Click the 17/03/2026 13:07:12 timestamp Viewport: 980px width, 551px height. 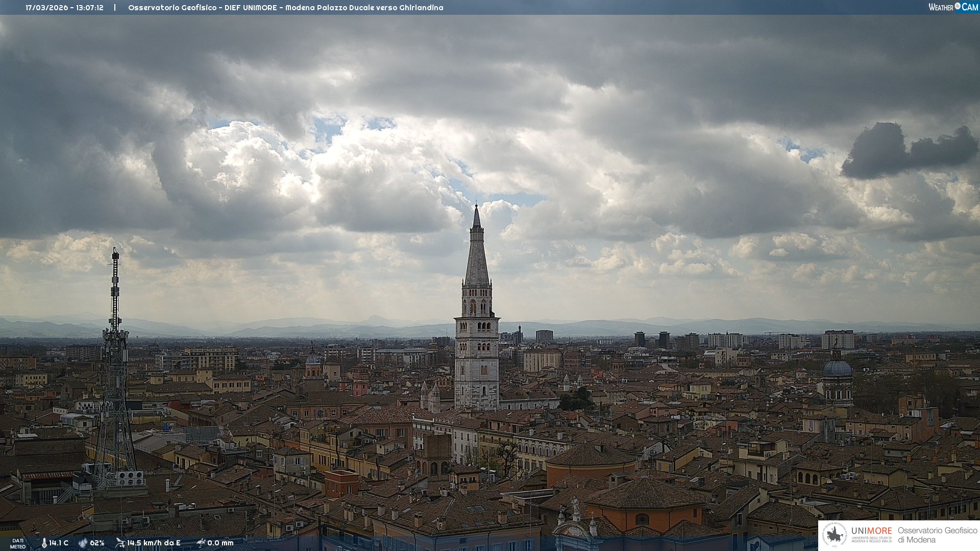pyautogui.click(x=65, y=8)
